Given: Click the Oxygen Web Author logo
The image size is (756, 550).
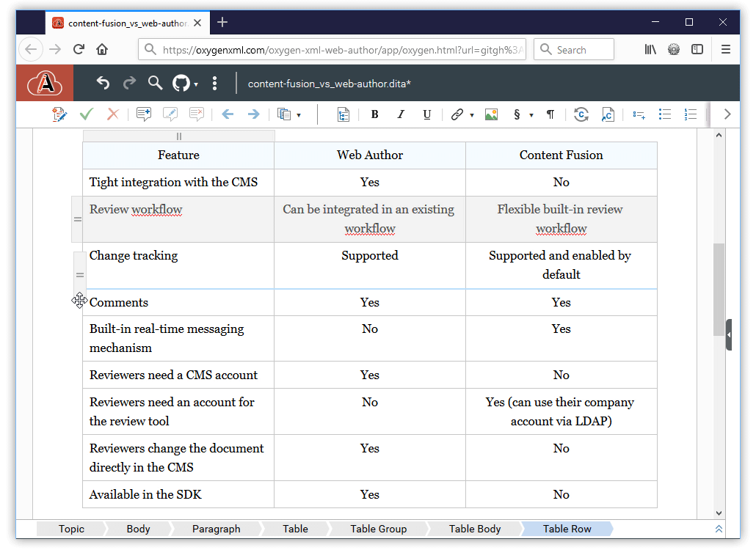Looking at the screenshot, I should (45, 84).
